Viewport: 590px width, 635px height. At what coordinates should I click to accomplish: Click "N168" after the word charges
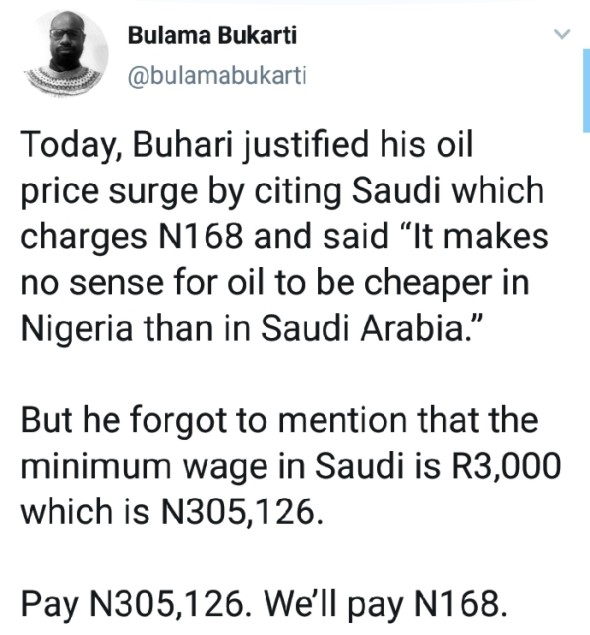pos(200,236)
